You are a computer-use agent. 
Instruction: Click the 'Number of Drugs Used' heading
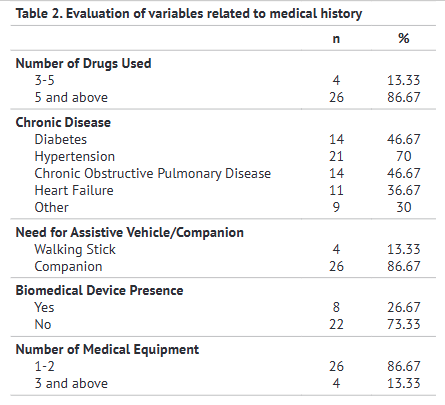83,63
